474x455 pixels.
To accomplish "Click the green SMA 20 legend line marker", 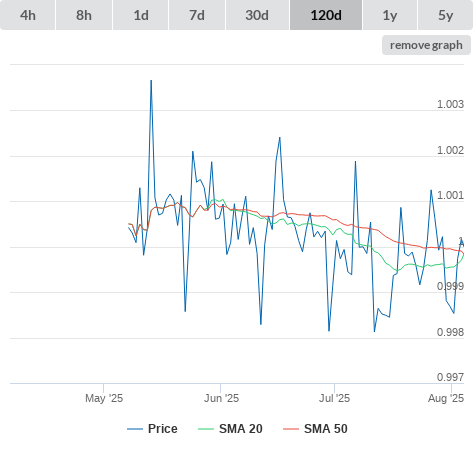I will (x=206, y=429).
